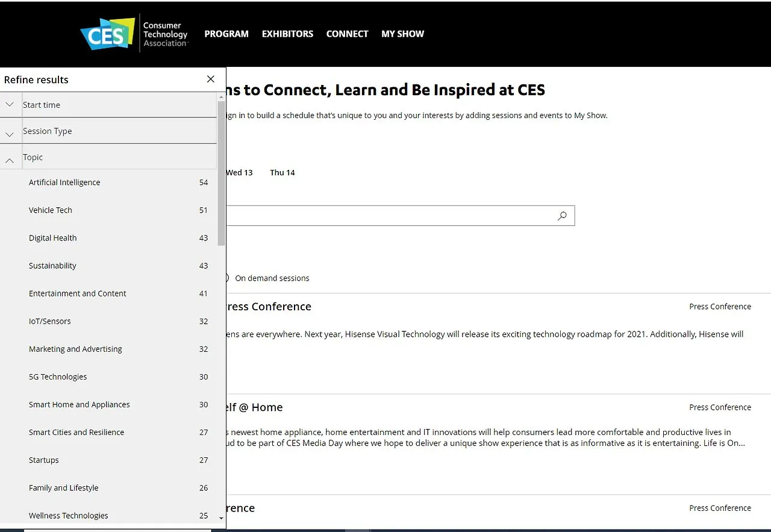Viewport: 771px width, 532px height.
Task: Filter by Digital Health topic
Action: click(108, 238)
